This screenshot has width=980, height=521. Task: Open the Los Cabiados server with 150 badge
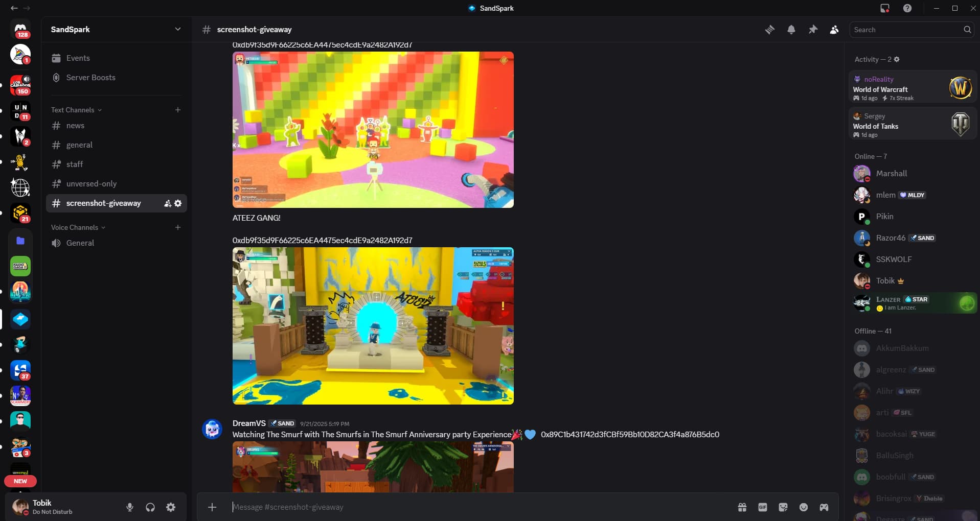[x=20, y=85]
